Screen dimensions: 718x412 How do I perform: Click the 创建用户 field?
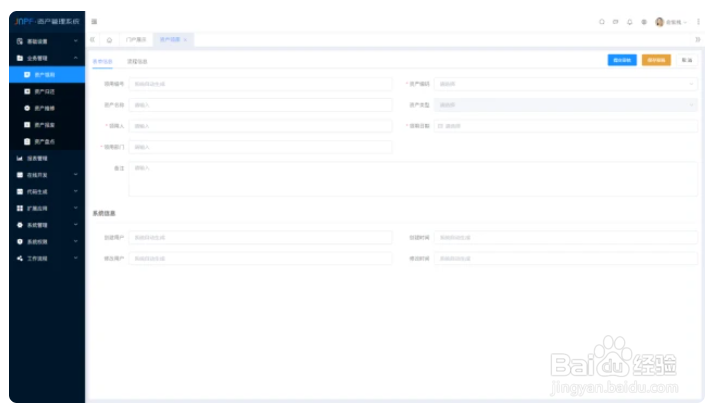click(261, 238)
